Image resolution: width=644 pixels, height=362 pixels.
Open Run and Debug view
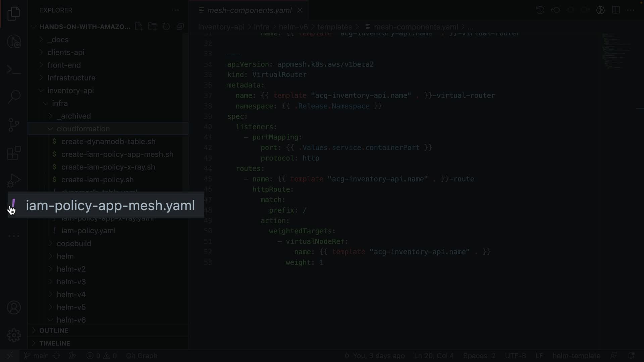pyautogui.click(x=14, y=181)
